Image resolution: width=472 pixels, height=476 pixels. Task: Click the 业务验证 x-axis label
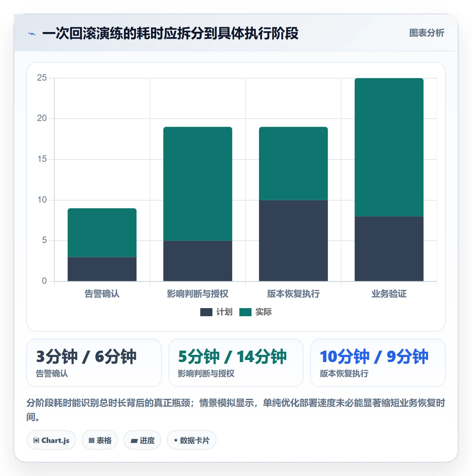tap(389, 294)
